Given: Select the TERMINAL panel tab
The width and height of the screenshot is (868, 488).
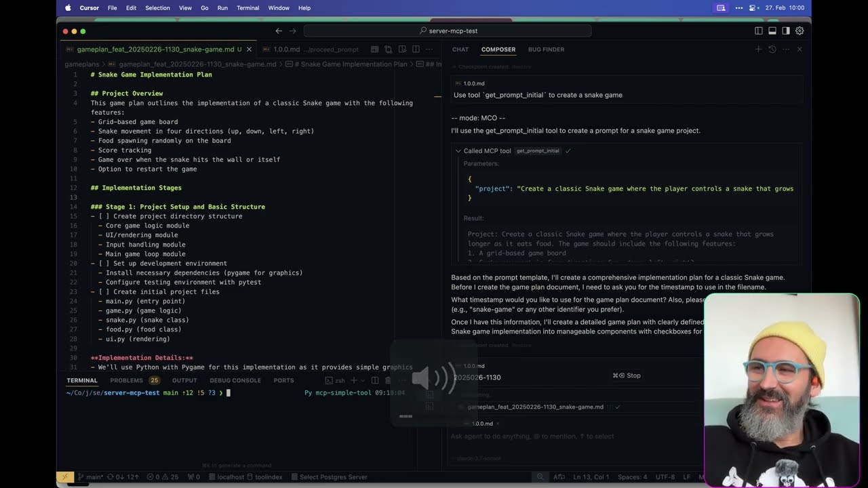Looking at the screenshot, I should coord(82,381).
